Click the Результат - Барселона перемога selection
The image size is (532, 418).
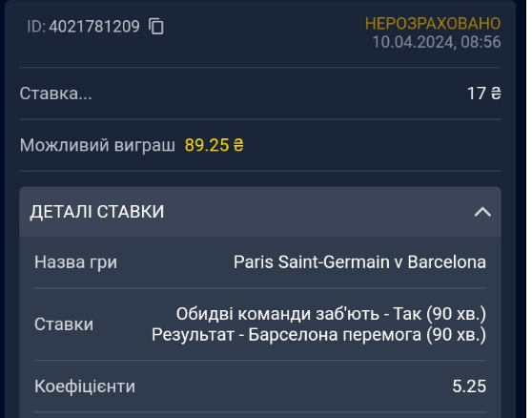[318, 335]
